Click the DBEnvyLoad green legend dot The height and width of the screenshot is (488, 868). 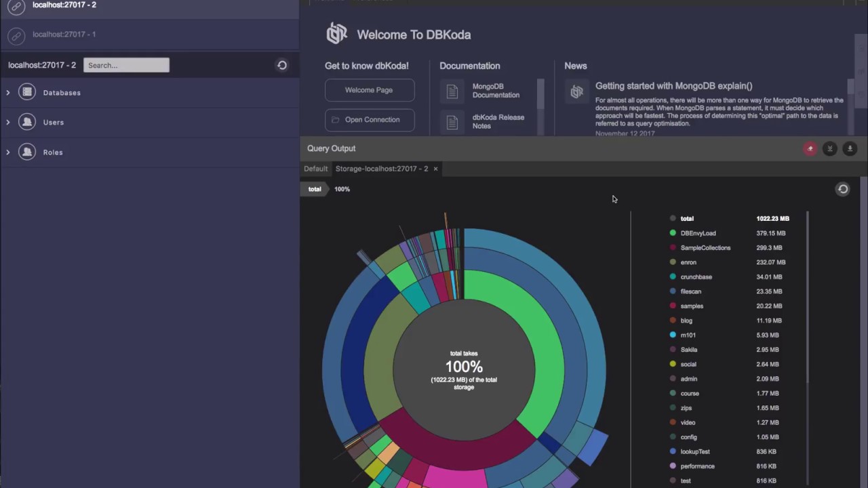[673, 233]
